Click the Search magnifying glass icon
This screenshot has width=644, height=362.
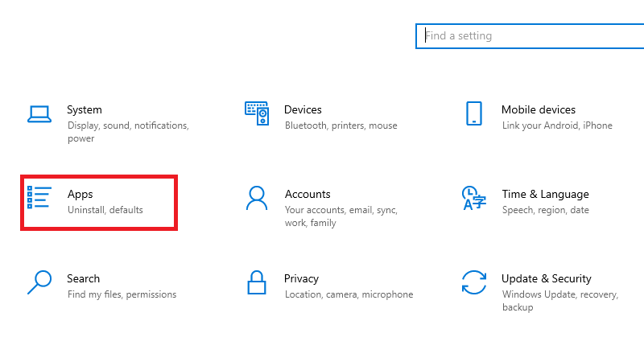pyautogui.click(x=39, y=282)
